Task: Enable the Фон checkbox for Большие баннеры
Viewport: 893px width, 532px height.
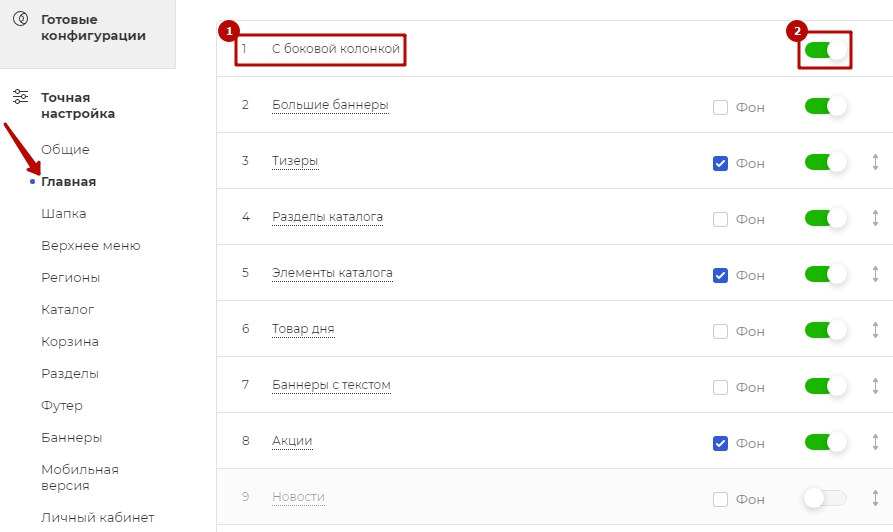Action: click(x=720, y=107)
